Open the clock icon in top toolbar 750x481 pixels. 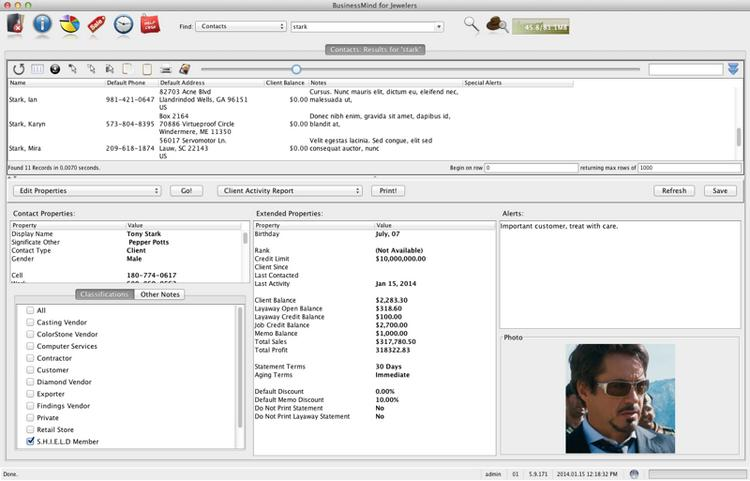point(123,24)
